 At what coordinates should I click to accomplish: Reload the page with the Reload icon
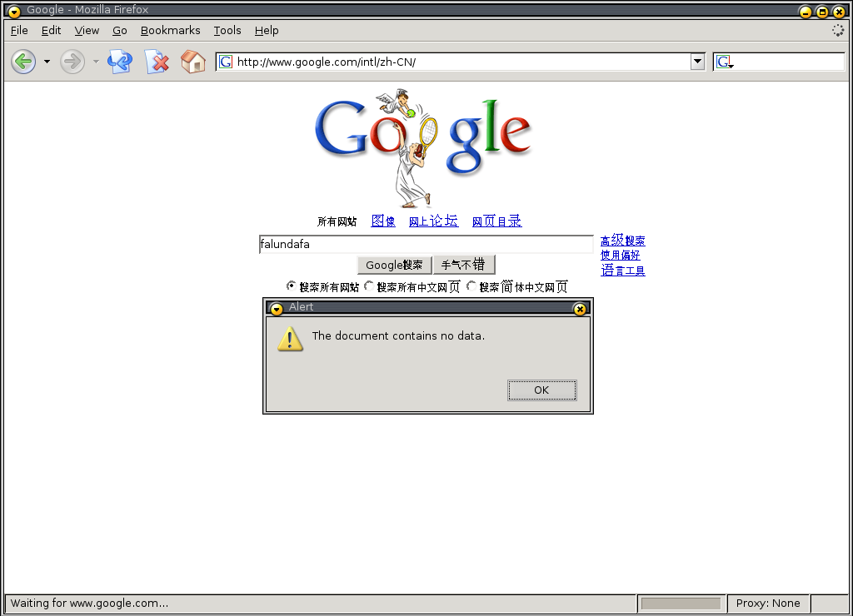(120, 62)
